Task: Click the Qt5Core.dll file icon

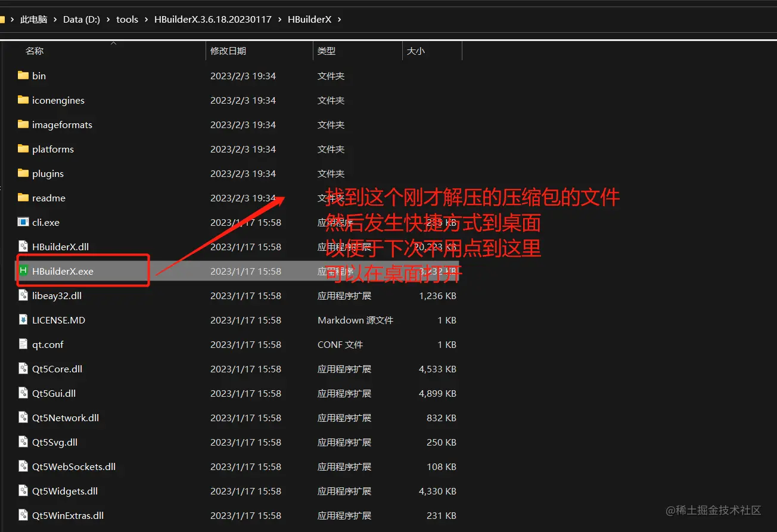Action: coord(23,369)
